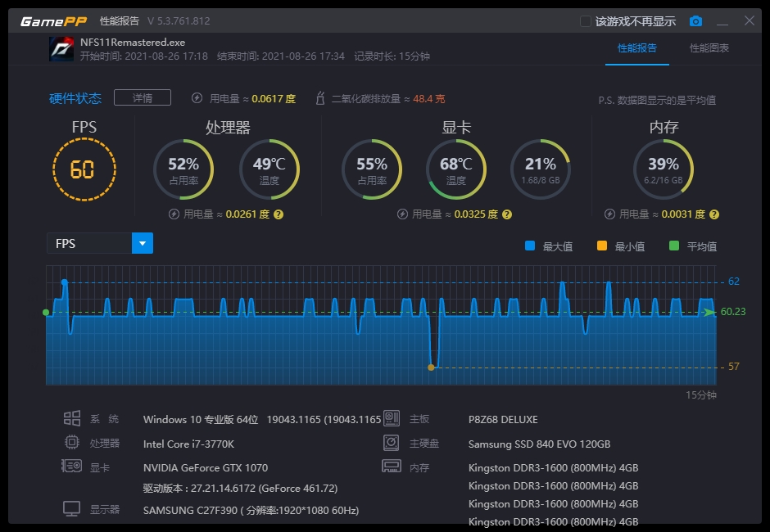Close the GamePP report window
Image resolution: width=770 pixels, height=532 pixels.
(x=750, y=20)
